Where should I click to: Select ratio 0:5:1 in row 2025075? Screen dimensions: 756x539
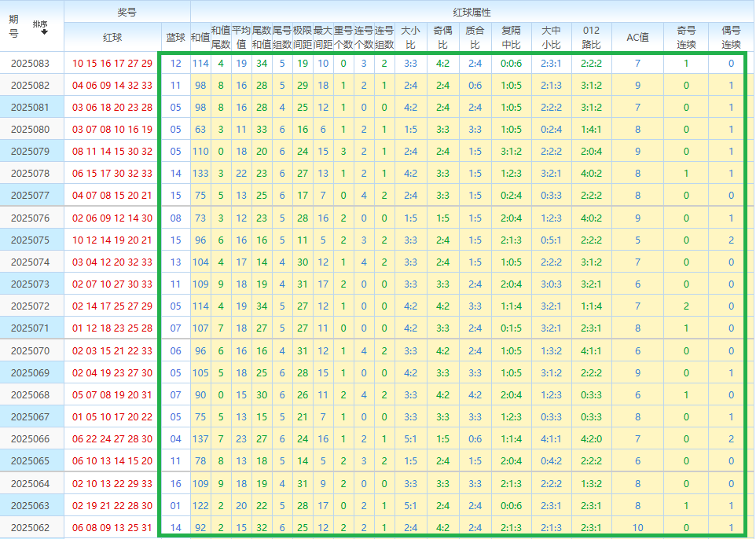[551, 240]
